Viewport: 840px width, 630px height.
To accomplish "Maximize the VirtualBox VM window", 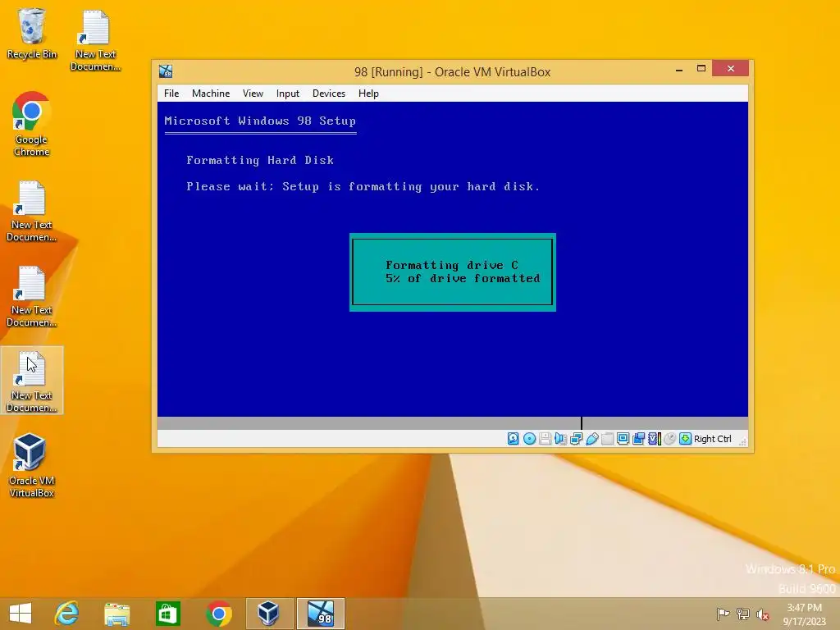I will tap(701, 69).
